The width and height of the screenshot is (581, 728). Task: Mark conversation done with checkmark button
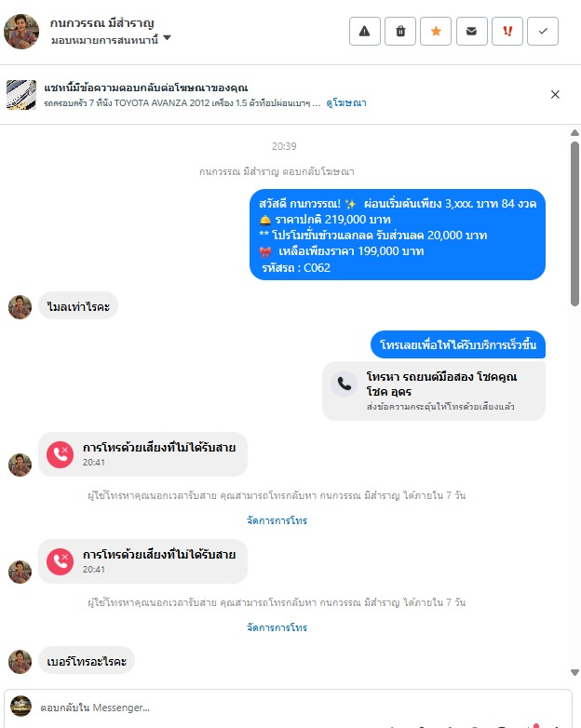pos(543,31)
